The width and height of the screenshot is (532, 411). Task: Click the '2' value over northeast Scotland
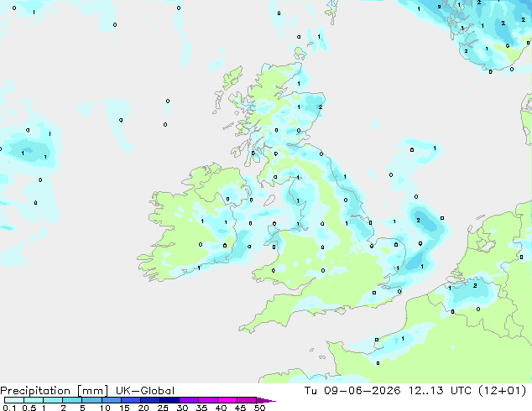coord(321,107)
